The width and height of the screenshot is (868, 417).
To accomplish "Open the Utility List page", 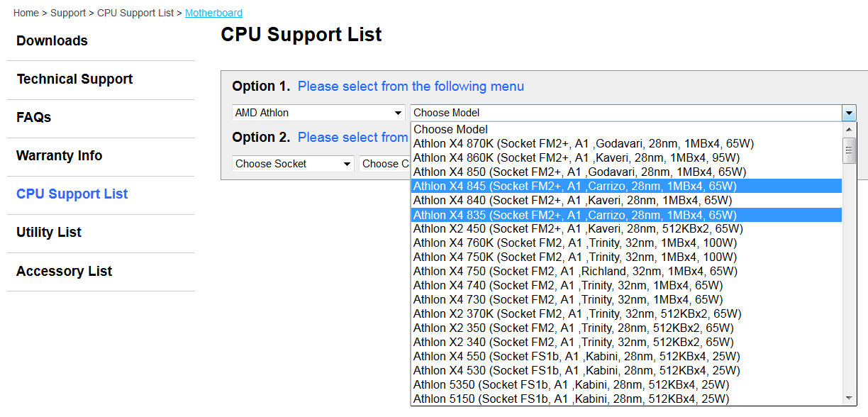I will click(49, 233).
